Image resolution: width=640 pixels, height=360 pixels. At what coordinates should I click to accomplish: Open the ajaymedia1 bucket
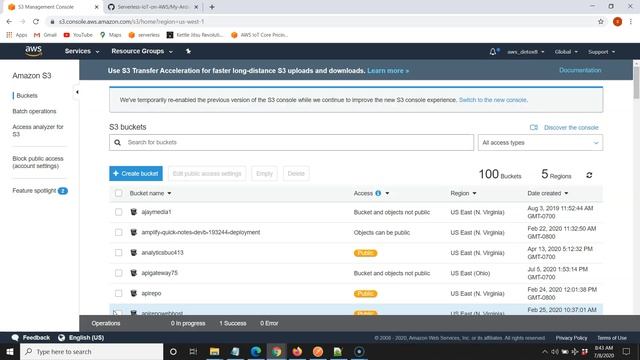156,212
